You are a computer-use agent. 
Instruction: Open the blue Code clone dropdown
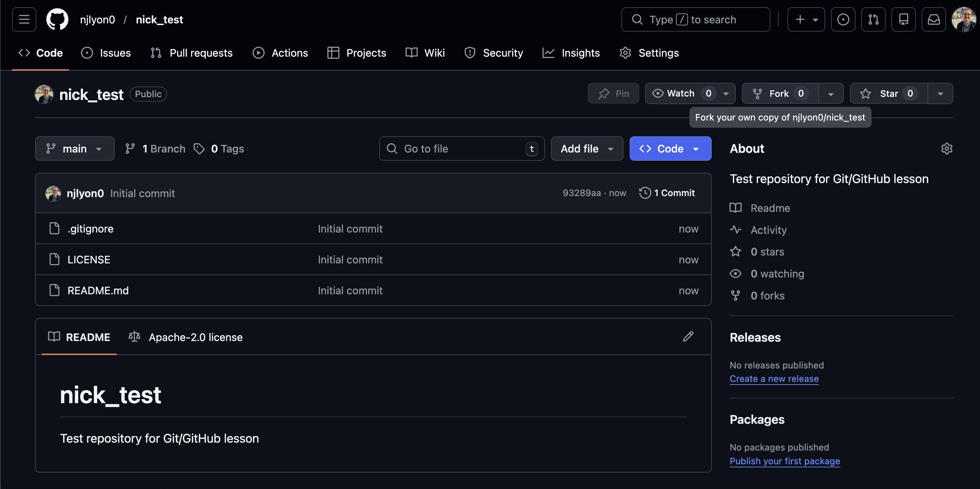point(670,149)
